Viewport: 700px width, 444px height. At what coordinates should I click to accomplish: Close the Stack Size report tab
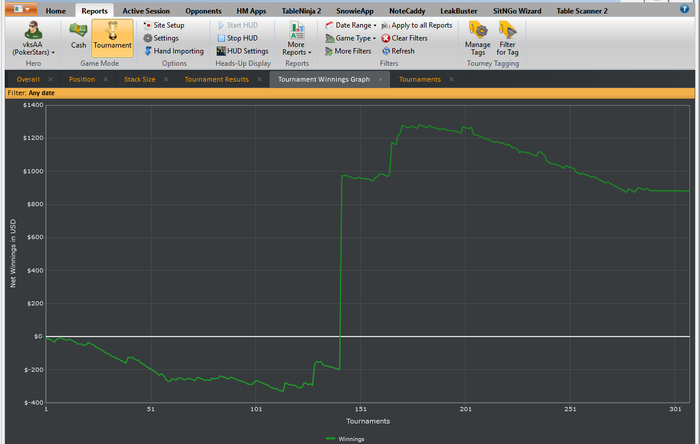coord(166,79)
